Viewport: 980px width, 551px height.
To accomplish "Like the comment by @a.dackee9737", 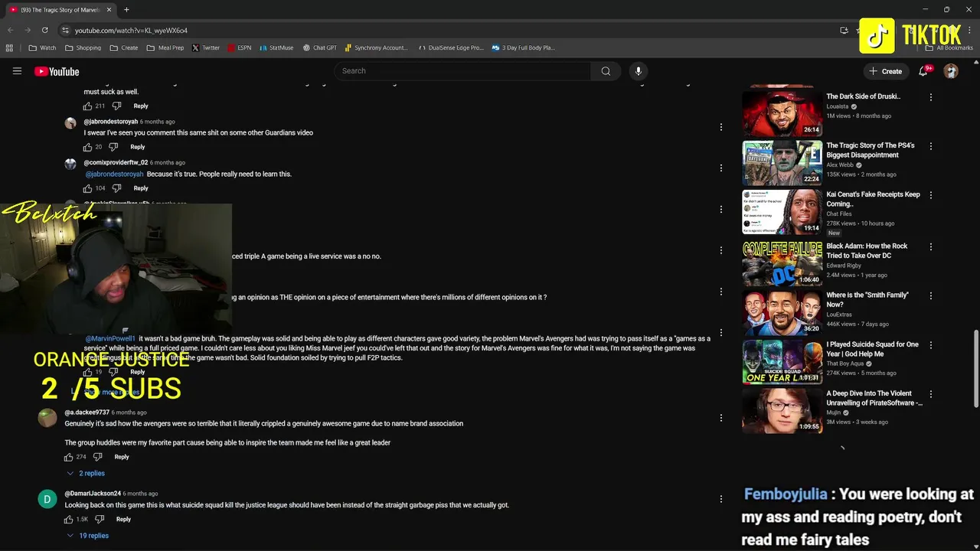I will (68, 457).
